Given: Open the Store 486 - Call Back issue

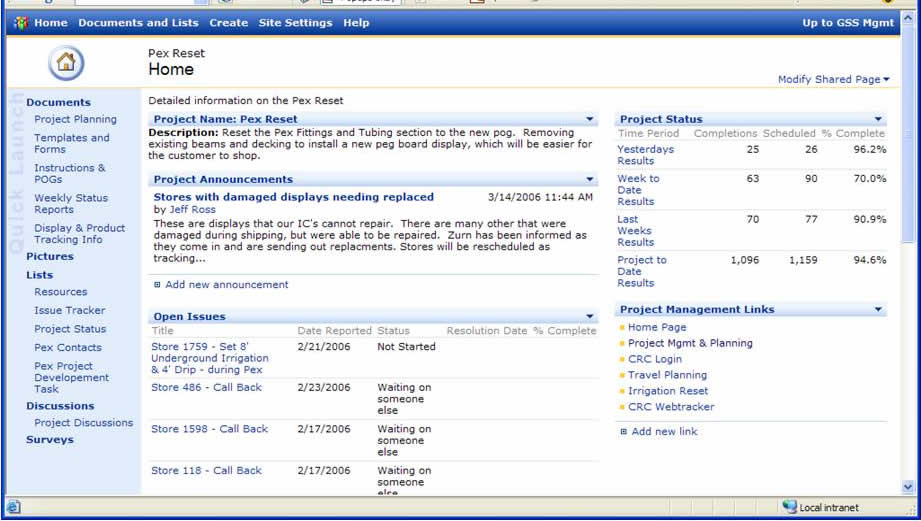Looking at the screenshot, I should click(206, 388).
